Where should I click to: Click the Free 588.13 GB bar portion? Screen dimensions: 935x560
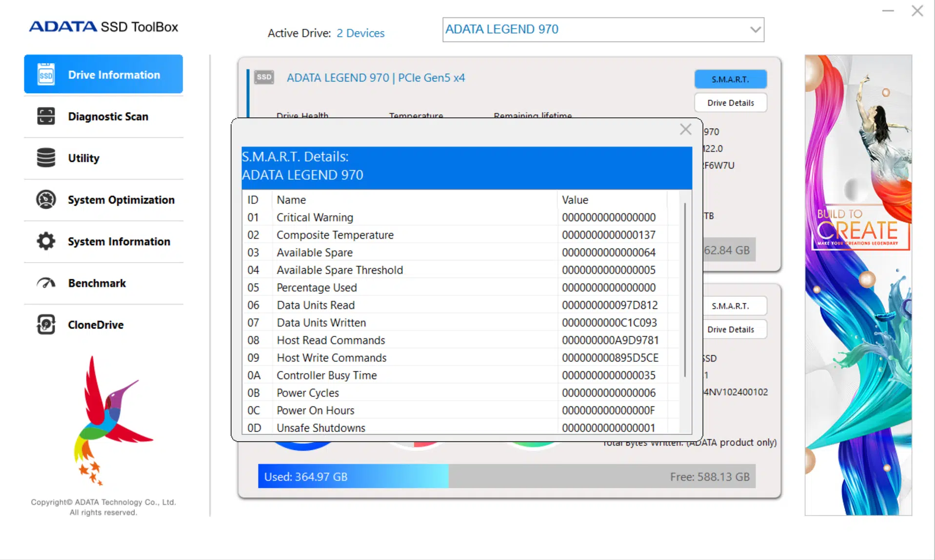point(602,477)
